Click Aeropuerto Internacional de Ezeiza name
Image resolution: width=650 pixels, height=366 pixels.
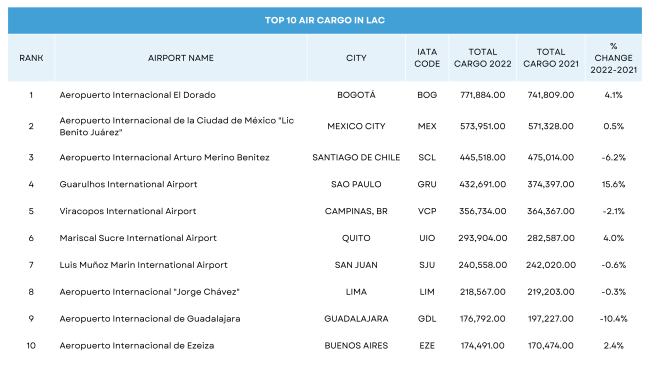tap(137, 346)
